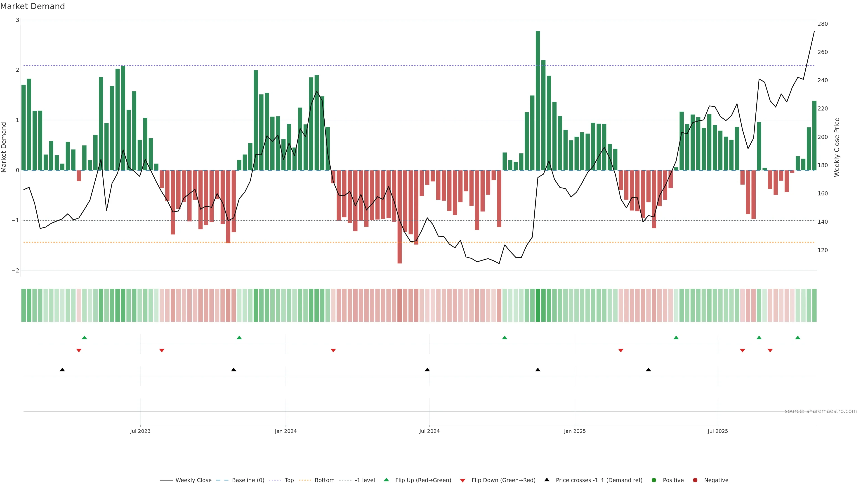
Task: Toggle the Weekly Close legend entry
Action: coord(193,480)
